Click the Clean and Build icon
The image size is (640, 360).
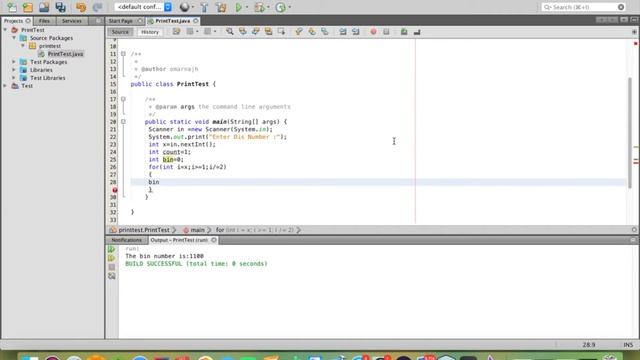coord(221,7)
